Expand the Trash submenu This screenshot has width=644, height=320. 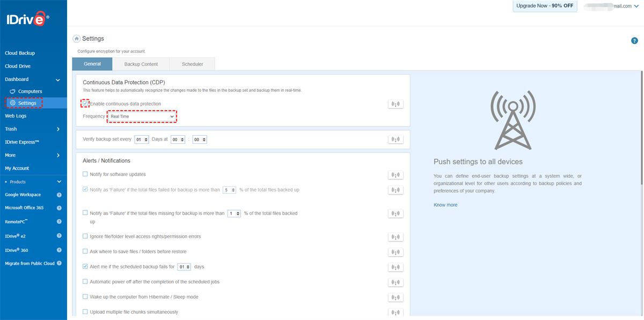(58, 129)
